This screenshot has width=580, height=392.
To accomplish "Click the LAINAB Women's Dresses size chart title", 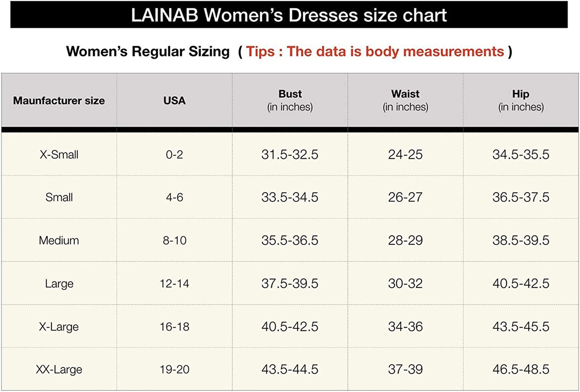I will pyautogui.click(x=289, y=15).
